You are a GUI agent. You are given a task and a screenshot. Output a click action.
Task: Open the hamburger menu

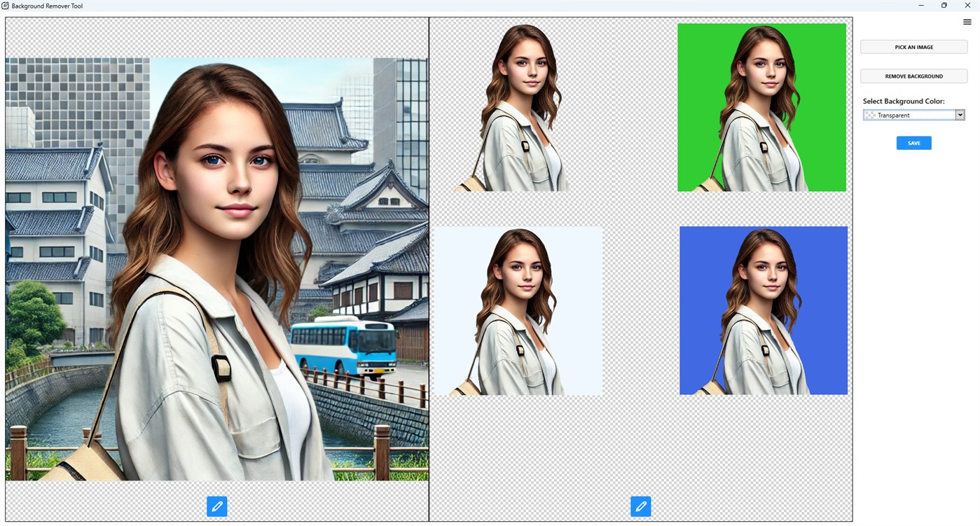[x=967, y=22]
